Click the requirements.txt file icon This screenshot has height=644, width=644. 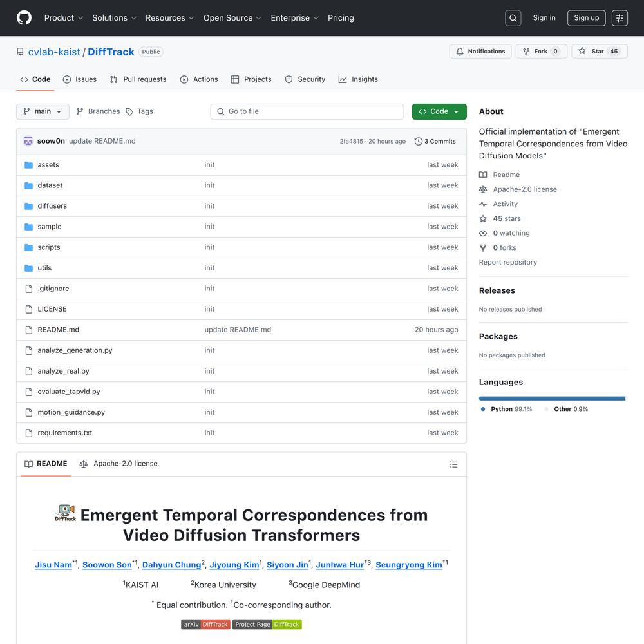pos(29,433)
